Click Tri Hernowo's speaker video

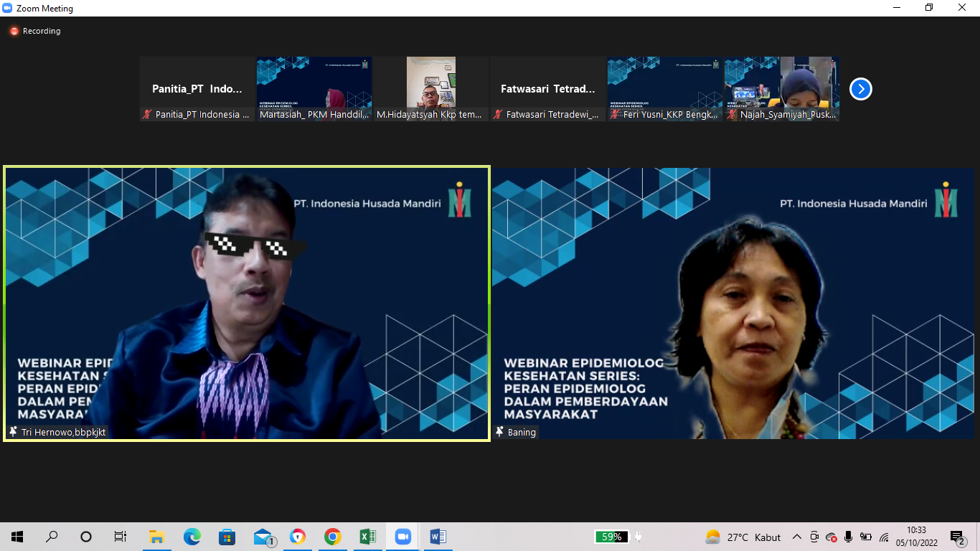coord(247,303)
